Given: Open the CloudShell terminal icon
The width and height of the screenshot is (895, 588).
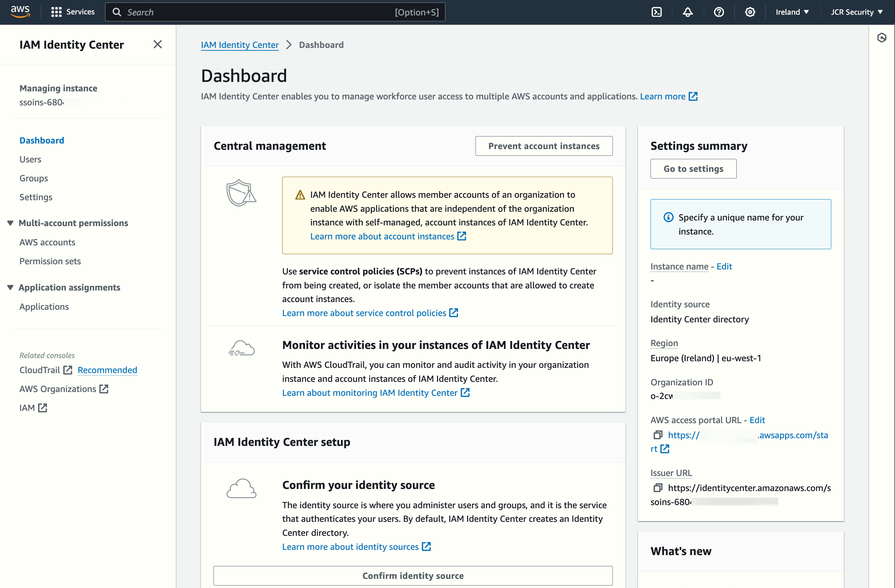Looking at the screenshot, I should tap(656, 12).
